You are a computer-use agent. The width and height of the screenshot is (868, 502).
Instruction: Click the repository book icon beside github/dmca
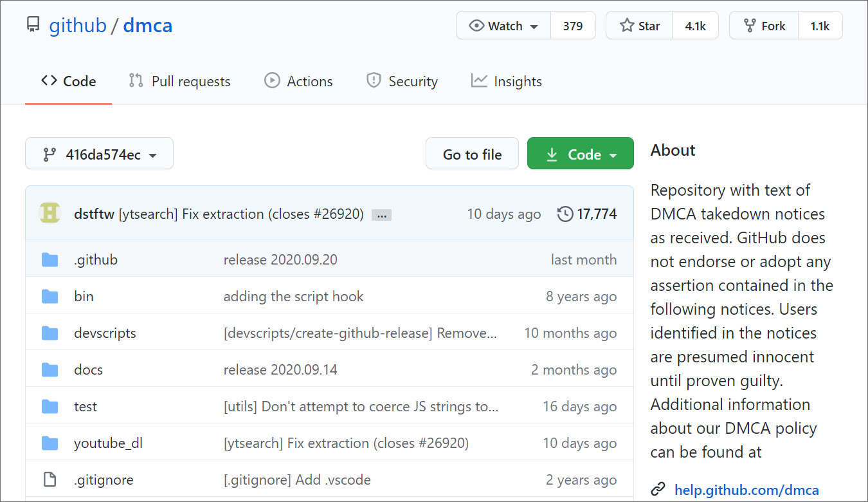pyautogui.click(x=33, y=24)
